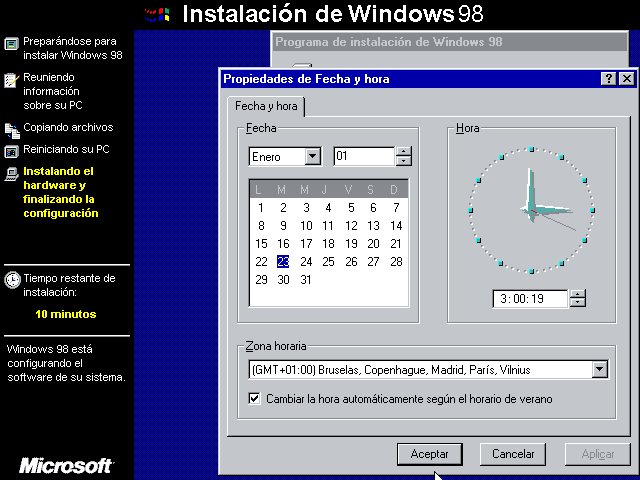Viewport: 640px width, 480px height.
Task: Select day 15 in the calendar
Action: coord(261,244)
